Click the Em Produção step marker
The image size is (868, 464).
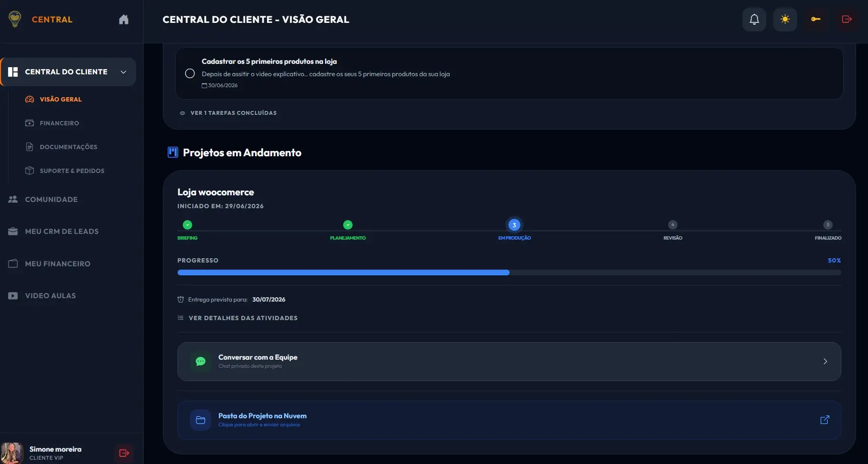tap(514, 225)
